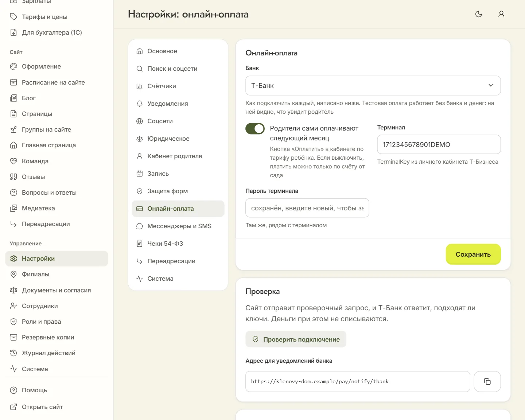Click the heart handshake icon beside Команда
This screenshot has height=420, width=525.
[x=13, y=161]
